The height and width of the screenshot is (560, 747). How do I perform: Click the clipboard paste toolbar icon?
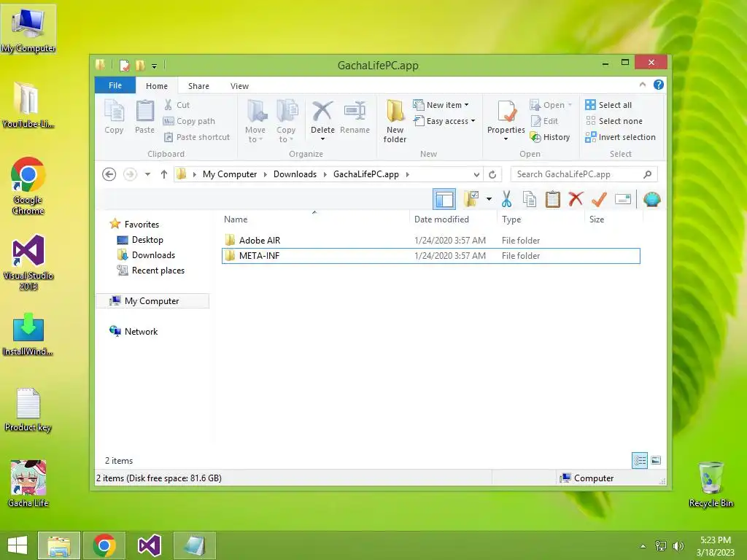pos(553,199)
